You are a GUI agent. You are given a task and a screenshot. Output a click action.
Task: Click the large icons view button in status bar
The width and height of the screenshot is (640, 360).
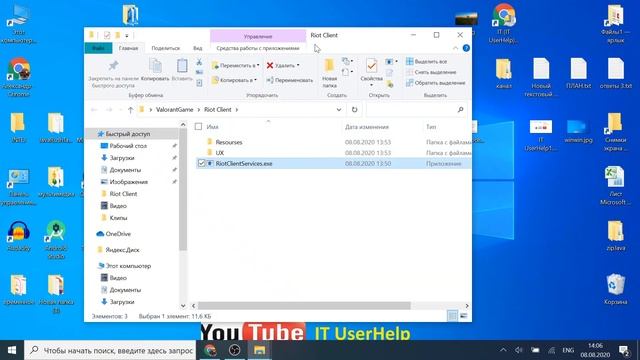464,316
